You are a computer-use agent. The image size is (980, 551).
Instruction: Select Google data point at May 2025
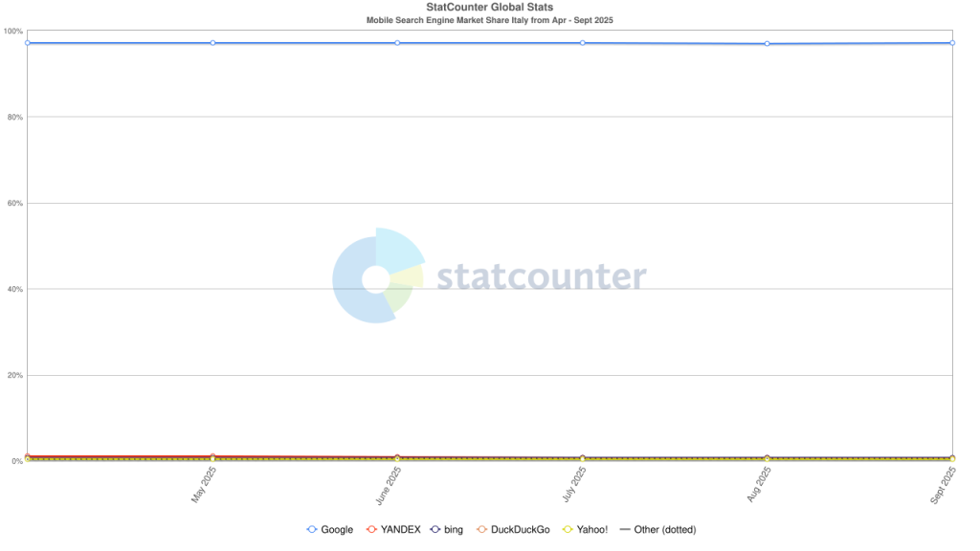coord(212,43)
